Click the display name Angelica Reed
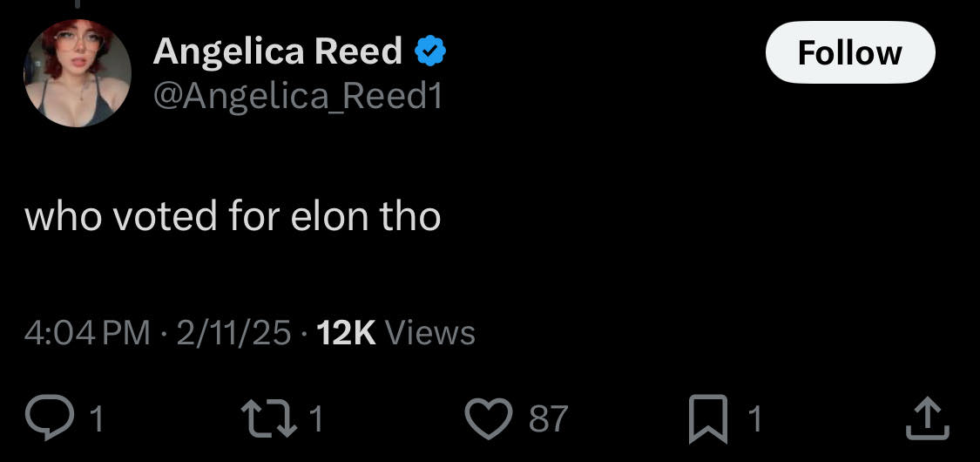 point(277,52)
